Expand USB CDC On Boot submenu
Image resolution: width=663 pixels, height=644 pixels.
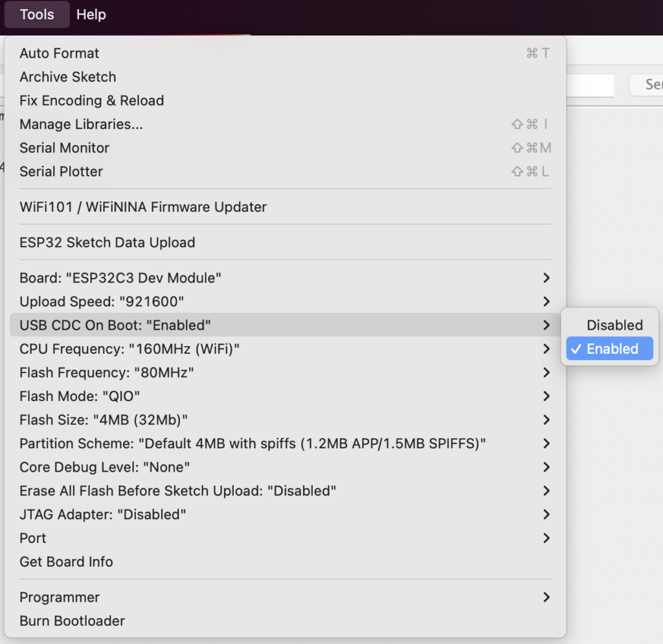click(285, 325)
